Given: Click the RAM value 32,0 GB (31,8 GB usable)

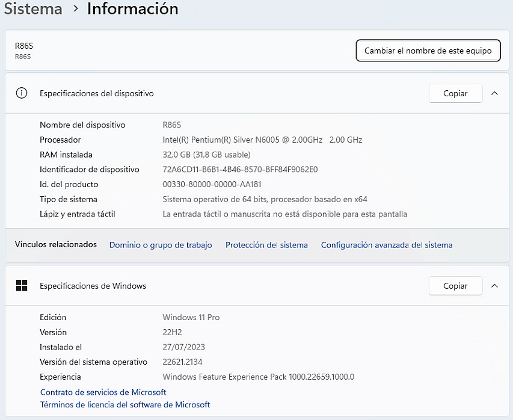Looking at the screenshot, I should point(206,155).
